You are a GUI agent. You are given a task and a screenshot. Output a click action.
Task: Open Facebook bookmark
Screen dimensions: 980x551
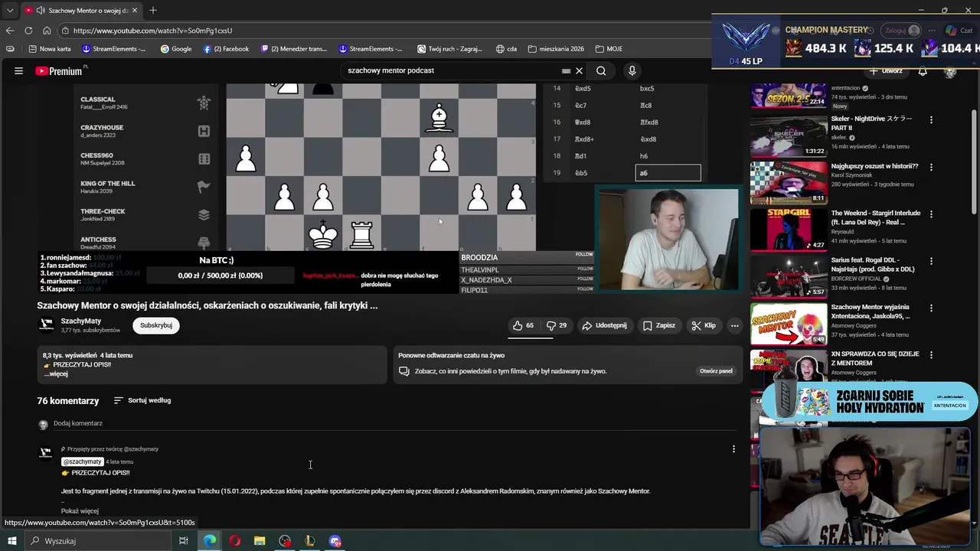click(x=226, y=49)
